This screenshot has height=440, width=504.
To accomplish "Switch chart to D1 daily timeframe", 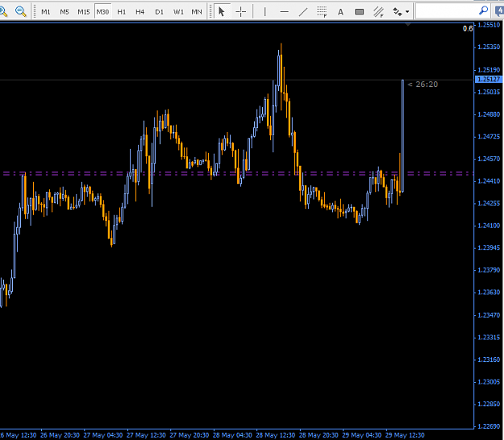I will [x=159, y=12].
